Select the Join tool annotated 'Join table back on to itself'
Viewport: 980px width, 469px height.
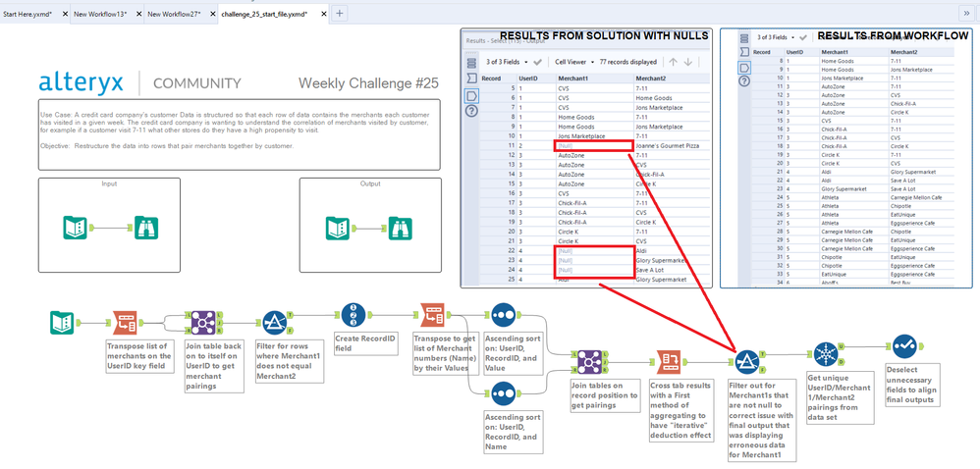(202, 322)
